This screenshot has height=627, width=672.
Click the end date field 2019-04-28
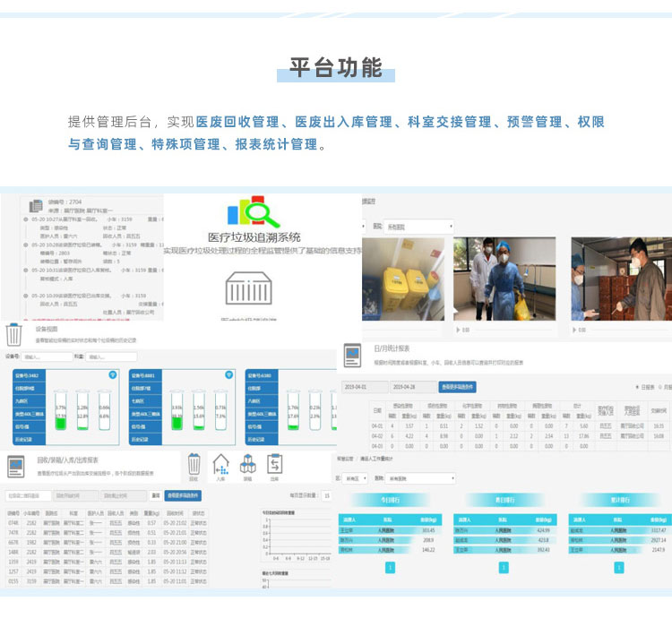point(413,387)
